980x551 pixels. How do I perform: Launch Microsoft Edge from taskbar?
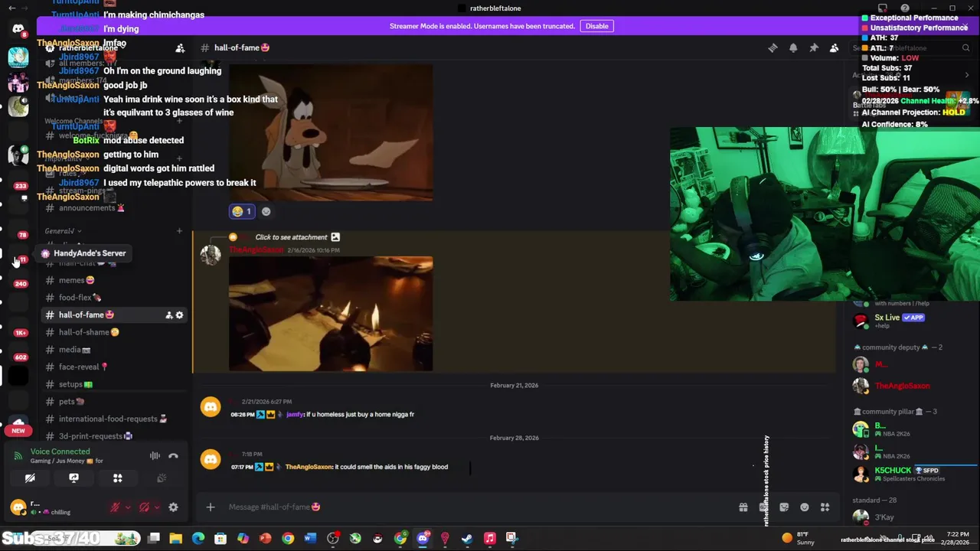pos(198,538)
